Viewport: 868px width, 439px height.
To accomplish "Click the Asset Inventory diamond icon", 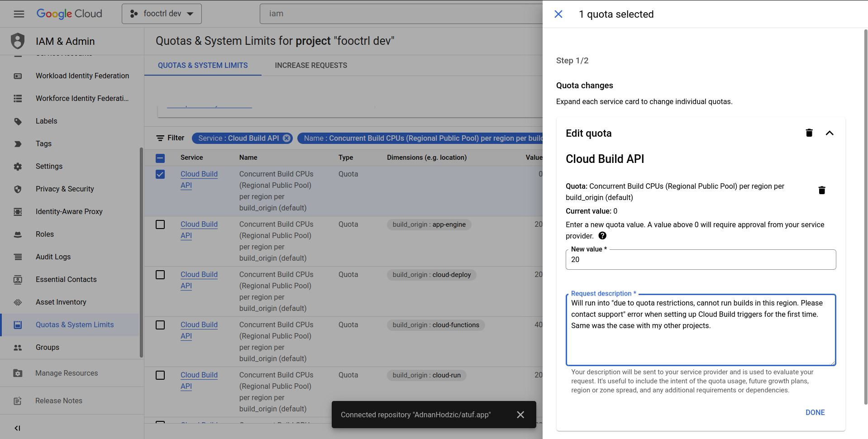I will point(18,302).
